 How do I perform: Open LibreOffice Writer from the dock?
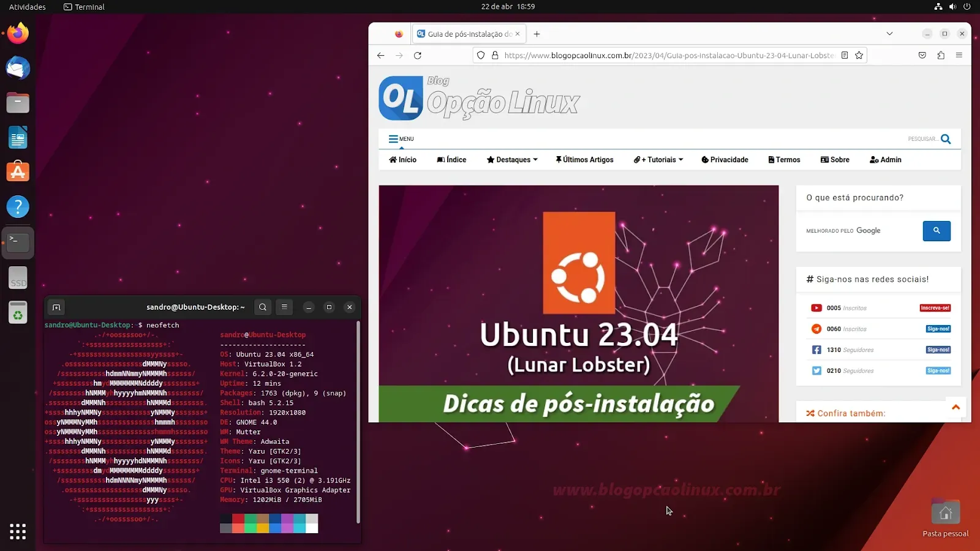pos(18,137)
